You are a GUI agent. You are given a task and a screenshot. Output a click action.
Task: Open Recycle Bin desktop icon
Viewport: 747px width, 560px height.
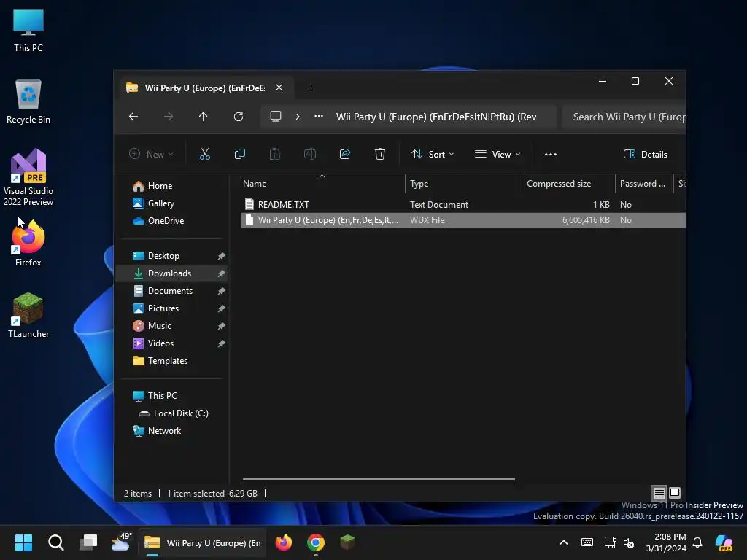[28, 101]
